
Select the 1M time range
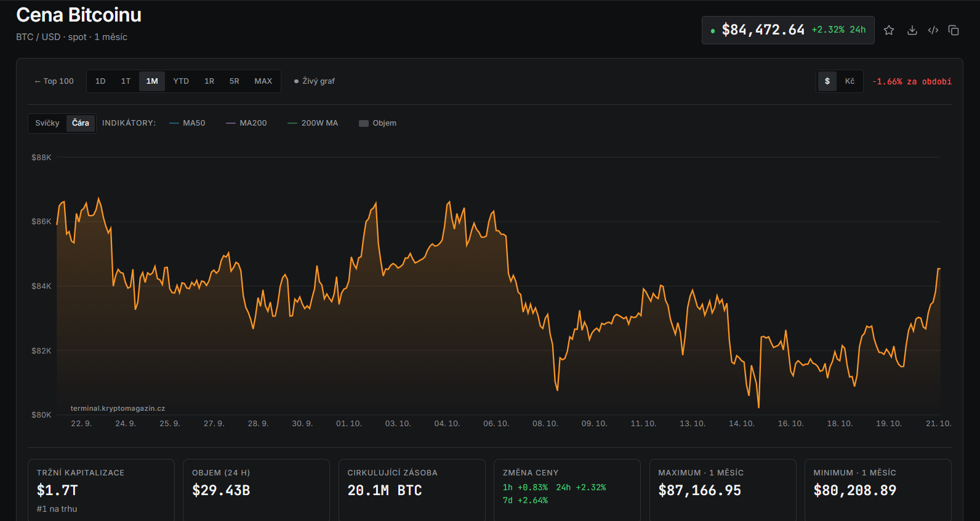pyautogui.click(x=152, y=81)
